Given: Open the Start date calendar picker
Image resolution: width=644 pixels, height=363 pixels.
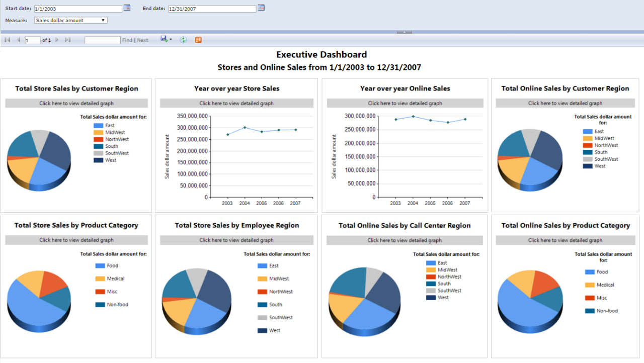Looking at the screenshot, I should tap(127, 8).
